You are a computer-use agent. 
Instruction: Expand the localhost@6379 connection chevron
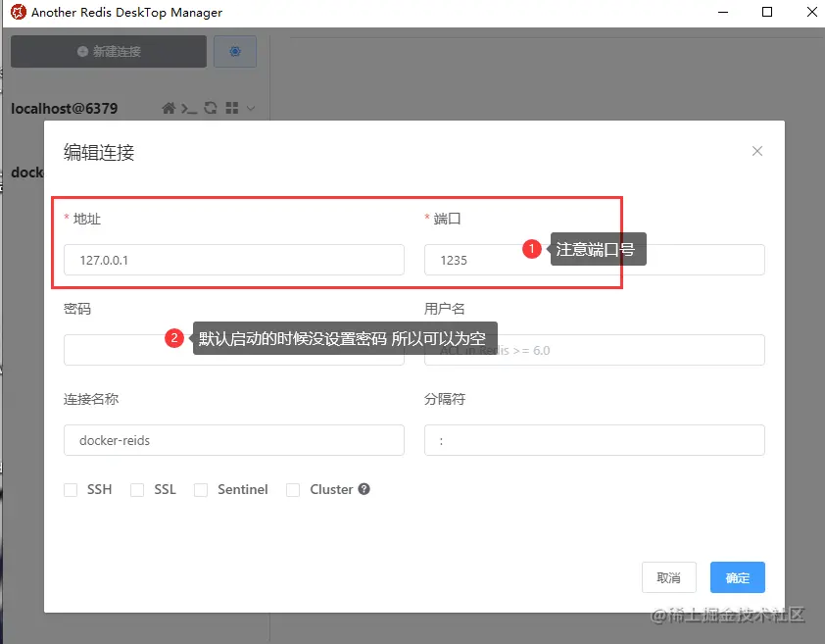pyautogui.click(x=251, y=109)
